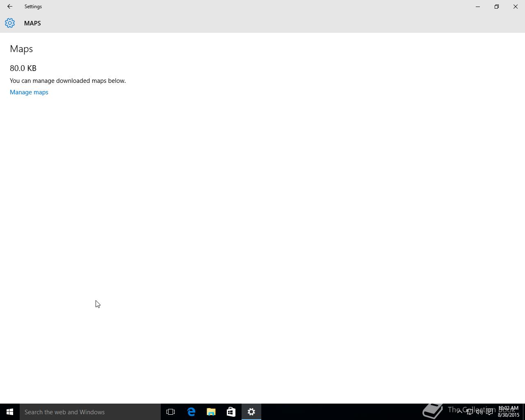
Task: Open the network status tray icon
Action: (x=469, y=412)
